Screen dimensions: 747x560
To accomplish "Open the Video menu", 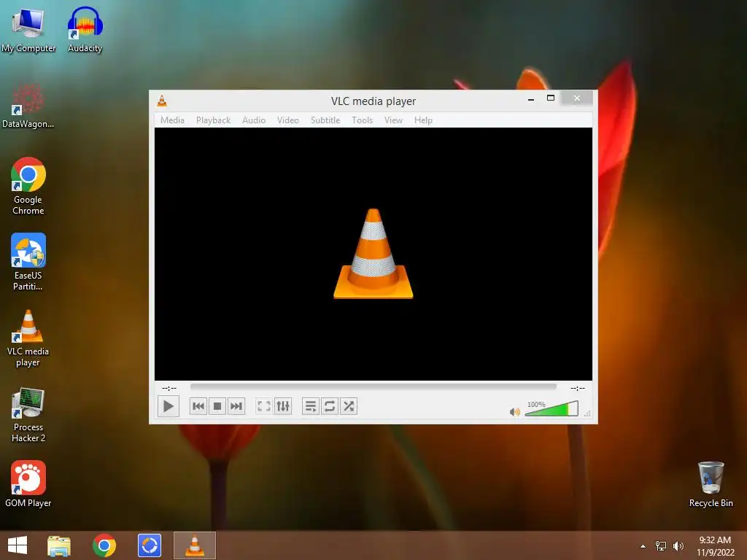I will click(288, 120).
